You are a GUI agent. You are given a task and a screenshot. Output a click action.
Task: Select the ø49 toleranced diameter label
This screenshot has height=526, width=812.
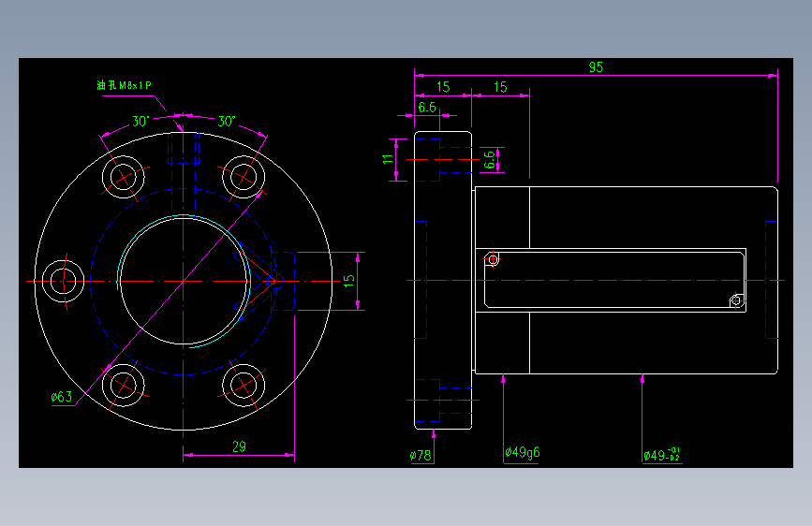click(x=662, y=455)
